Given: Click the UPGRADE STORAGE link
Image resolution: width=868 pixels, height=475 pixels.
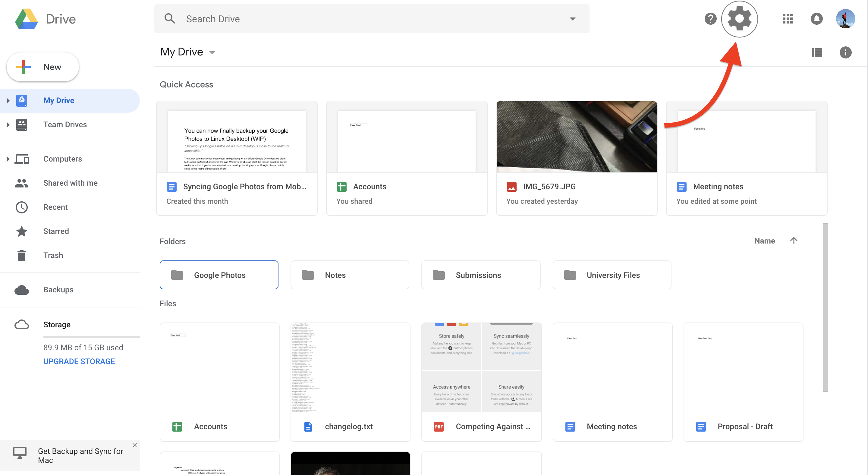Looking at the screenshot, I should pos(78,361).
